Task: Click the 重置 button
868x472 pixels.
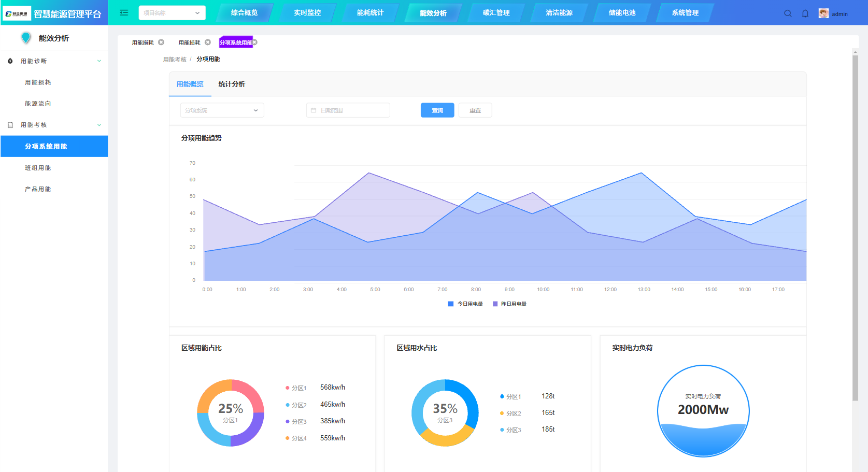Action: coord(475,110)
